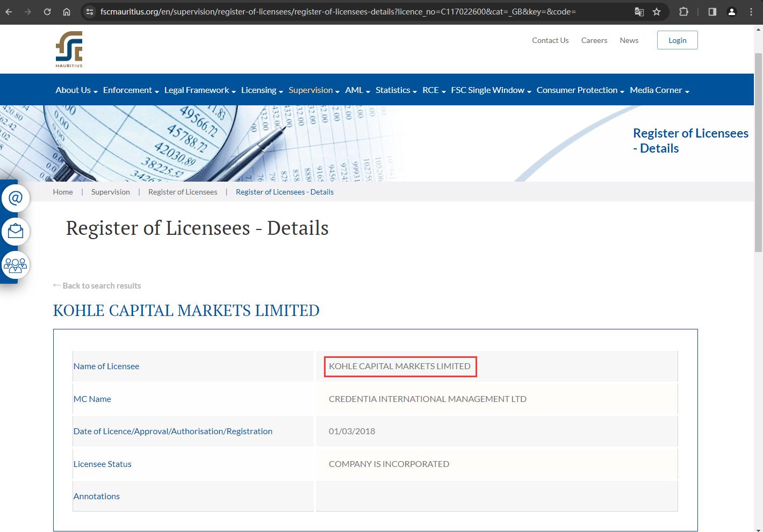
Task: Expand FSC Single Window menu
Action: point(491,90)
